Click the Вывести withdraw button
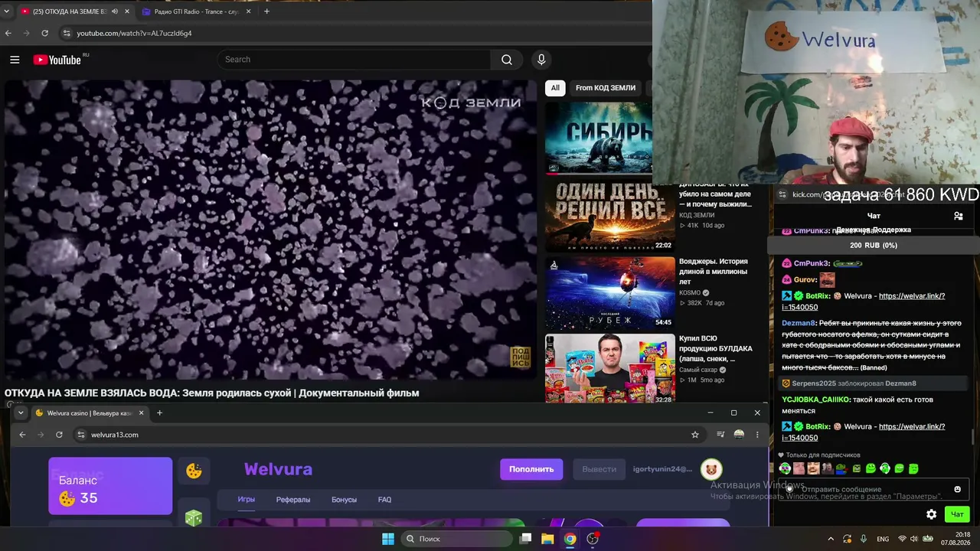The height and width of the screenshot is (551, 980). point(599,469)
